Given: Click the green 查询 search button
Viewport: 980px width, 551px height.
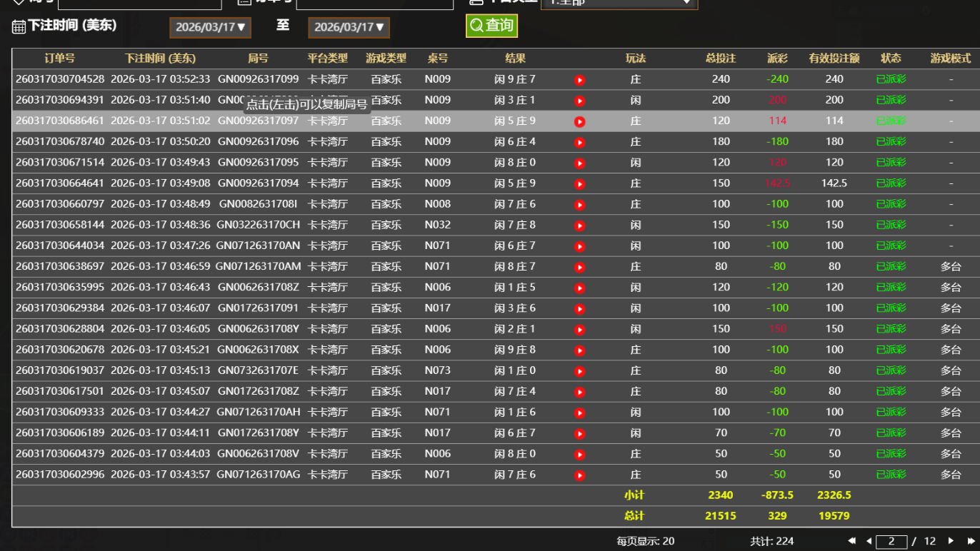Looking at the screenshot, I should tap(491, 26).
